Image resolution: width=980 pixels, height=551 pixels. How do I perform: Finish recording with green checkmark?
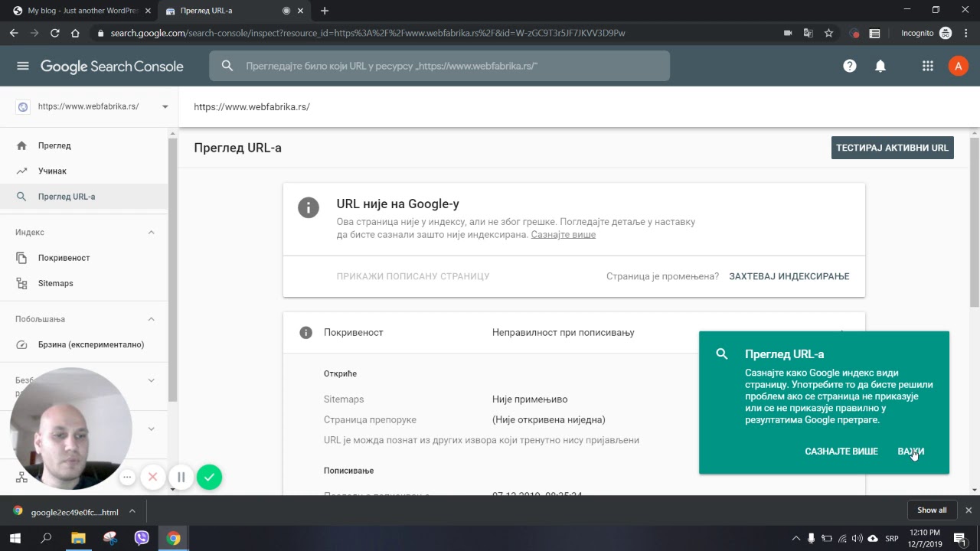[209, 477]
